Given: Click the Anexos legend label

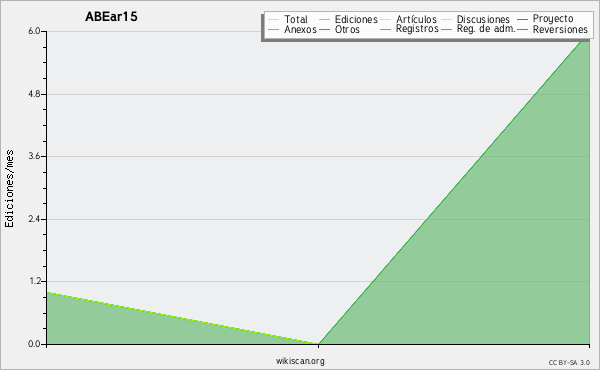Looking at the screenshot, I should [x=300, y=29].
